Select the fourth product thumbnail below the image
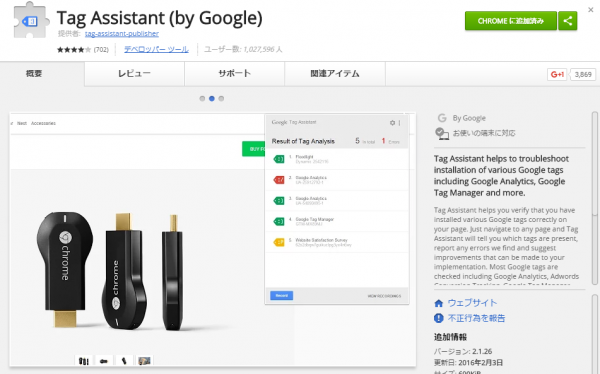This screenshot has height=374, width=600. [x=144, y=361]
